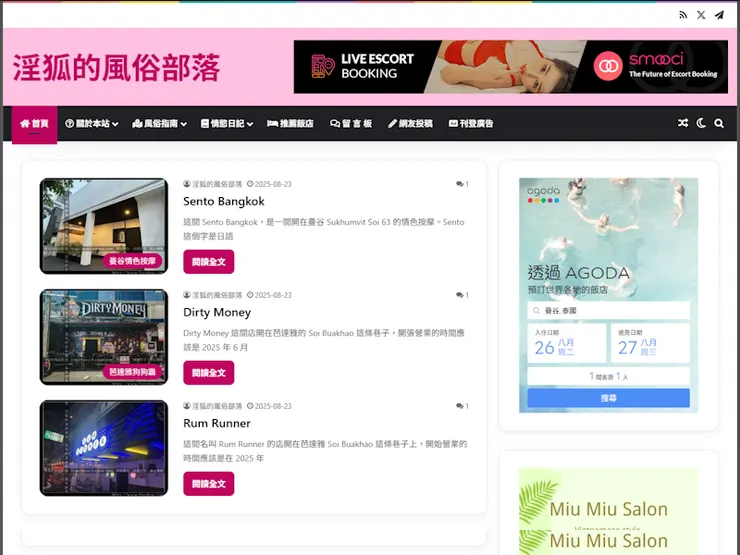The height and width of the screenshot is (555, 740).
Task: Open the 網友投稿 menu item
Action: pyautogui.click(x=410, y=124)
